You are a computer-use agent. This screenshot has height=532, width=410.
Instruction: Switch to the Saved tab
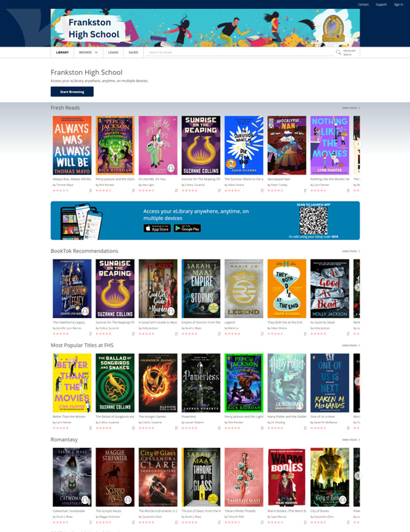click(x=133, y=52)
